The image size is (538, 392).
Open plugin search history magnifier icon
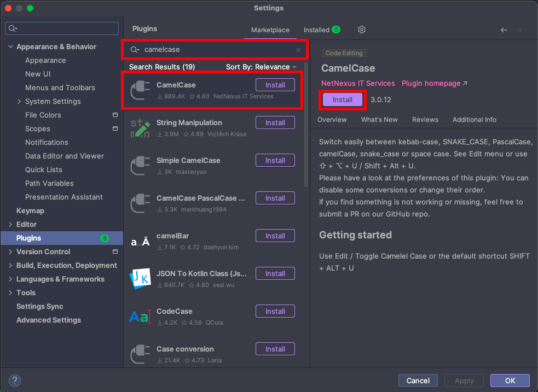click(x=135, y=50)
